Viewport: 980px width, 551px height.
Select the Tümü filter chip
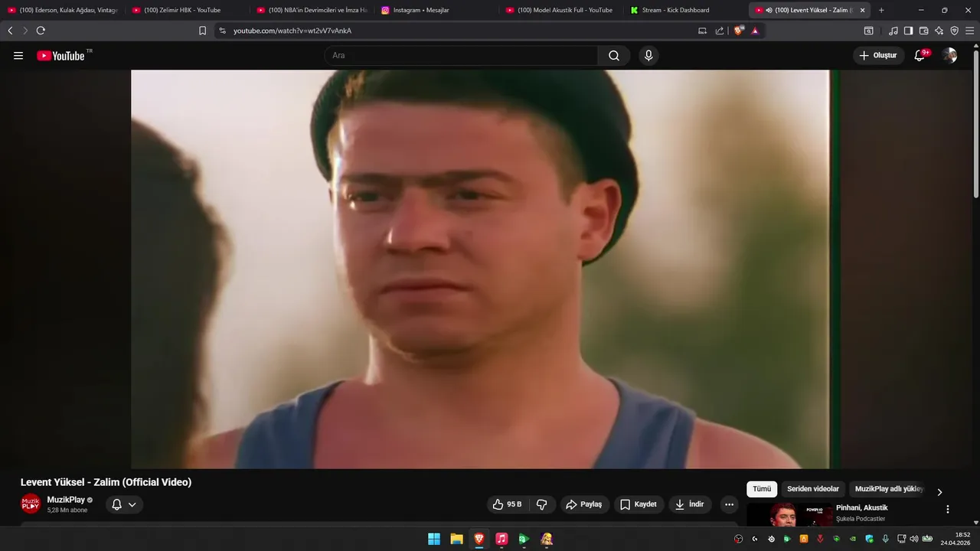coord(762,489)
